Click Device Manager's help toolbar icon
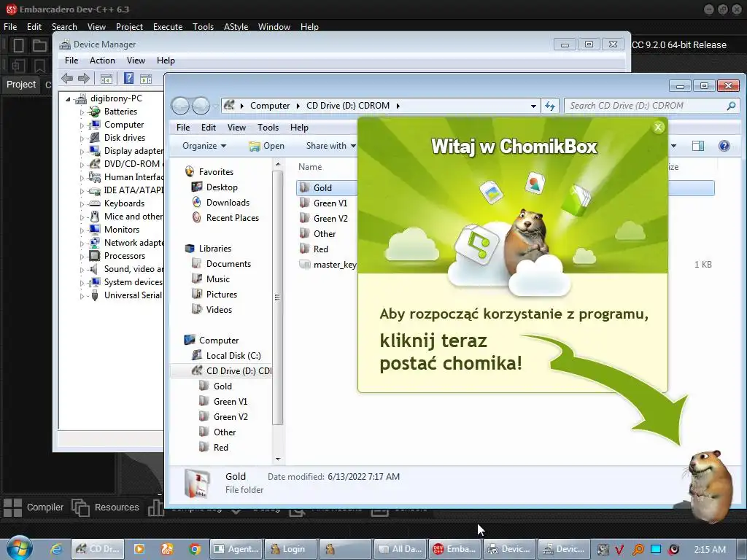This screenshot has height=560, width=747. coord(128,79)
